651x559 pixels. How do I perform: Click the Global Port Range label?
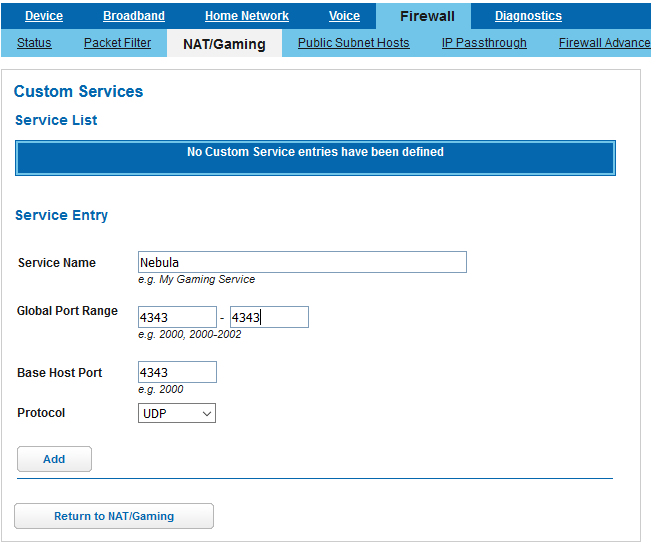[67, 311]
